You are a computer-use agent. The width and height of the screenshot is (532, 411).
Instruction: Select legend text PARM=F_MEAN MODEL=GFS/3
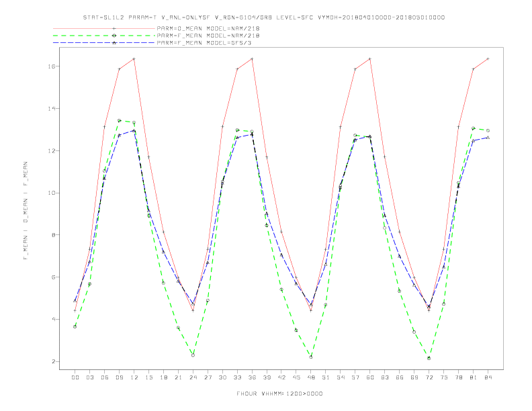click(204, 43)
